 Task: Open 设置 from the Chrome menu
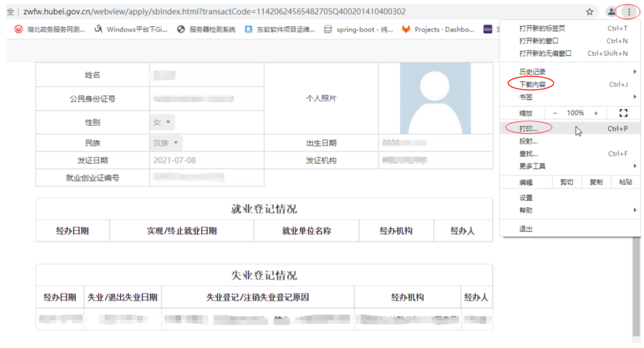pyautogui.click(x=526, y=198)
